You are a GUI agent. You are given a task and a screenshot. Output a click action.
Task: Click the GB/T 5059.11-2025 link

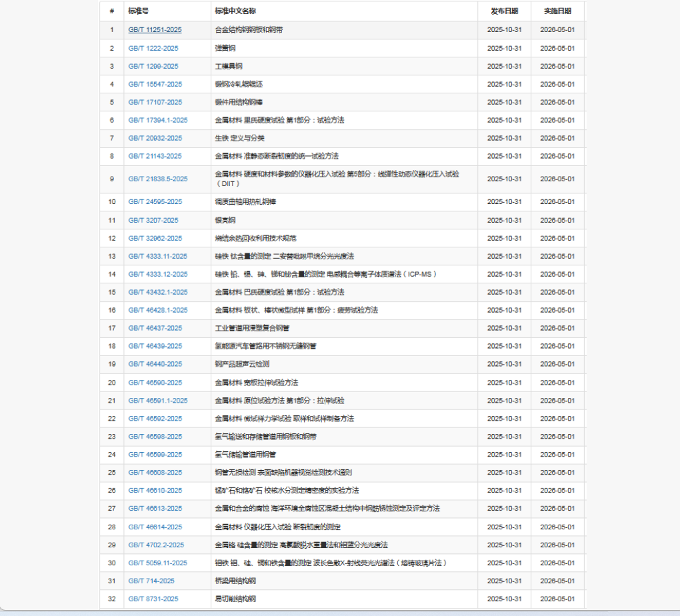click(158, 563)
